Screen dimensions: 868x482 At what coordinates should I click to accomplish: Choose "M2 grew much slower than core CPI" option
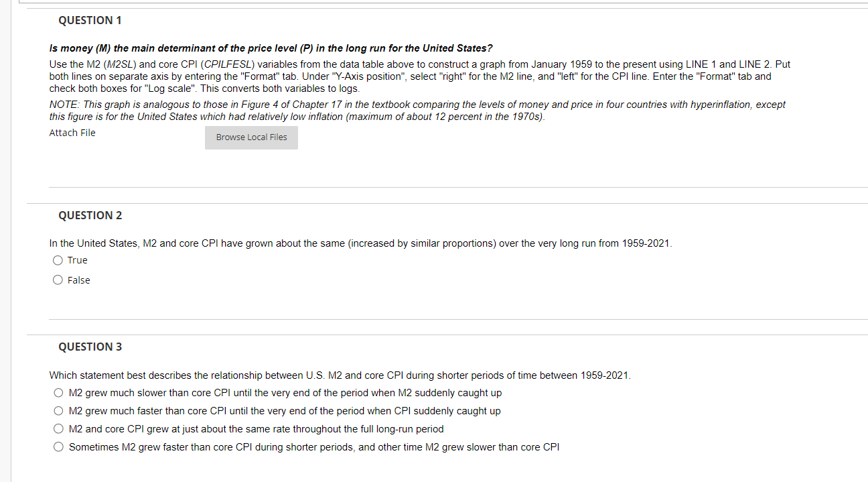coord(58,393)
